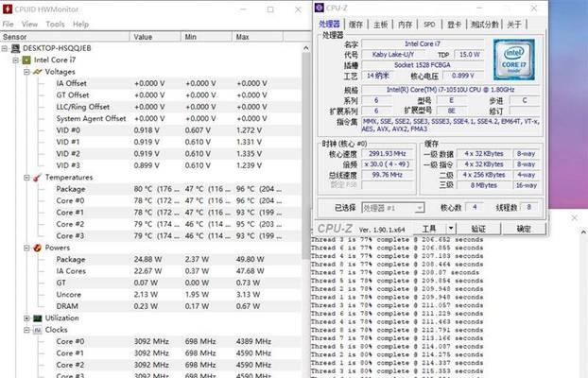Switch to the SPD tab in CPU-Z
Image resolution: width=588 pixels, height=378 pixels.
point(429,25)
